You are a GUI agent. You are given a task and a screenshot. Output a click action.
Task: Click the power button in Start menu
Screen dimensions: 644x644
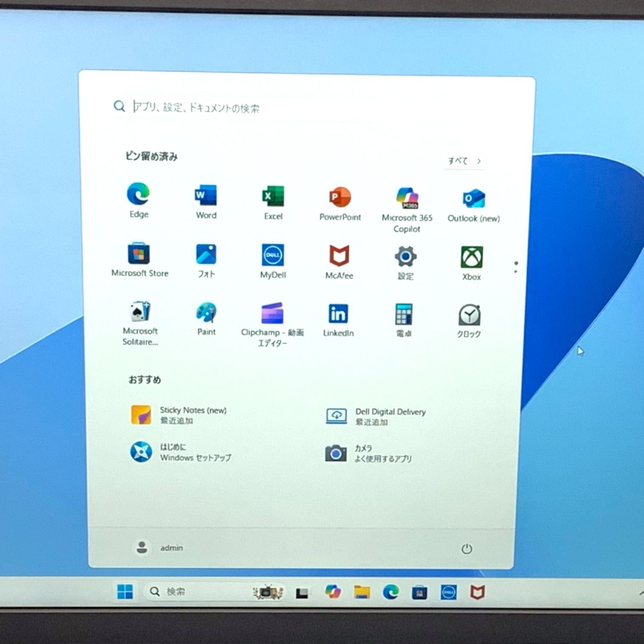(467, 549)
